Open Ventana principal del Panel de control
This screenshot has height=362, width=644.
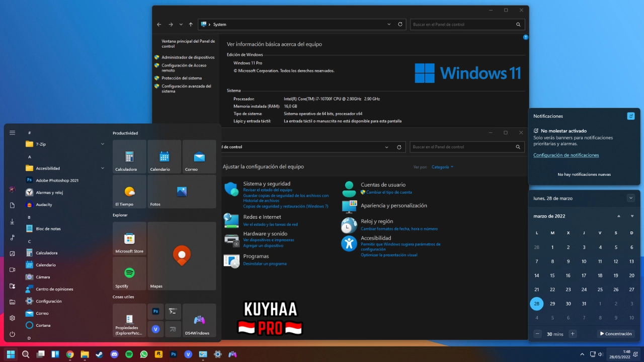(188, 44)
